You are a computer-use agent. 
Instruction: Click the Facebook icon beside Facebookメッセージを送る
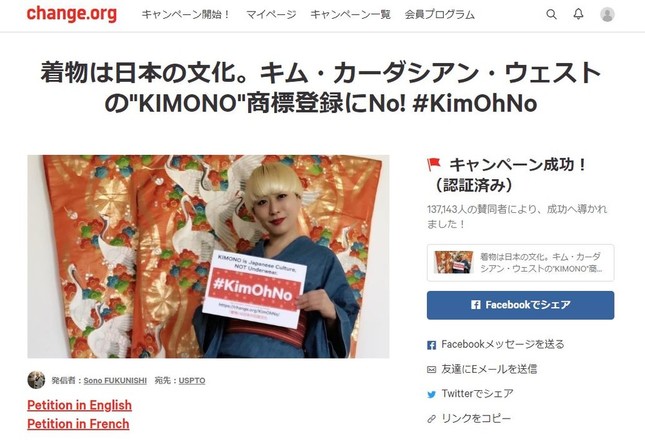point(431,345)
